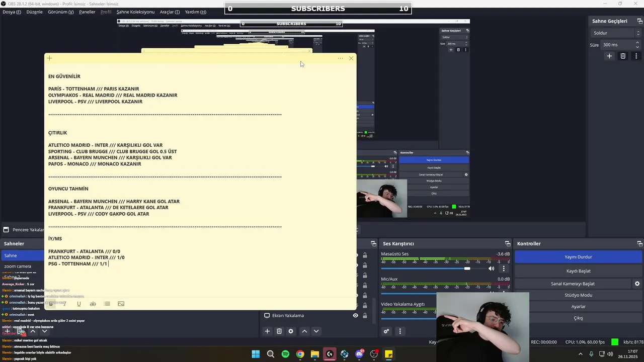Click EN GÜVENİLİR heading in sticky note
The image size is (644, 362).
64,76
